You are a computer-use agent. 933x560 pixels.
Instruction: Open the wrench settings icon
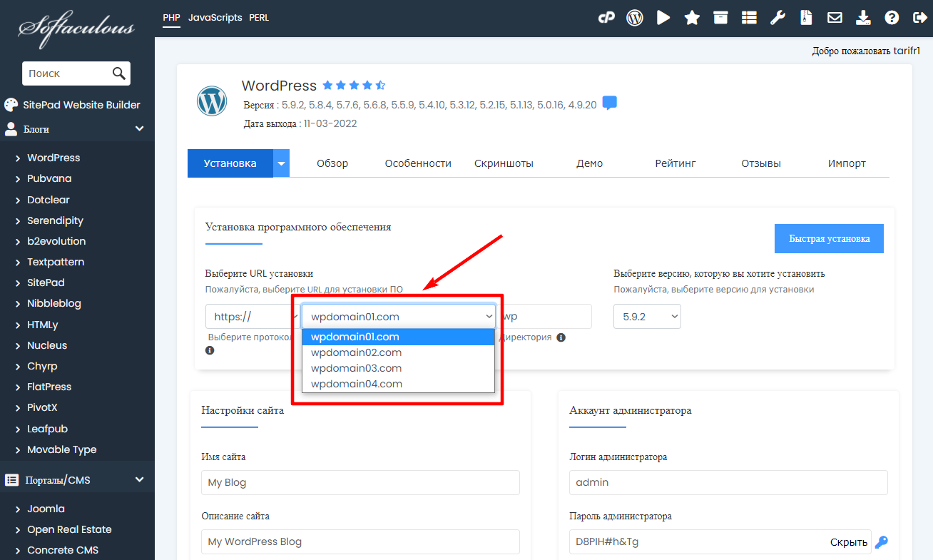pyautogui.click(x=777, y=18)
